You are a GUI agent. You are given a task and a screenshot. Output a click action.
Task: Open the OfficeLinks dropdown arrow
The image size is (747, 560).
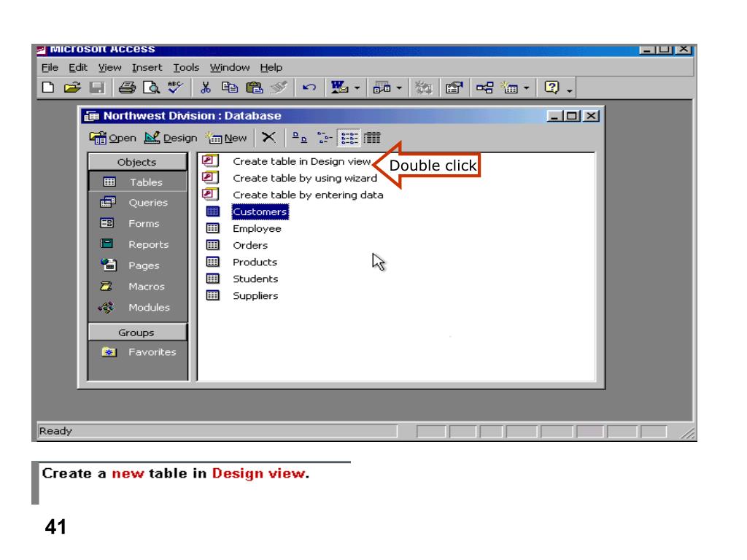pyautogui.click(x=357, y=88)
